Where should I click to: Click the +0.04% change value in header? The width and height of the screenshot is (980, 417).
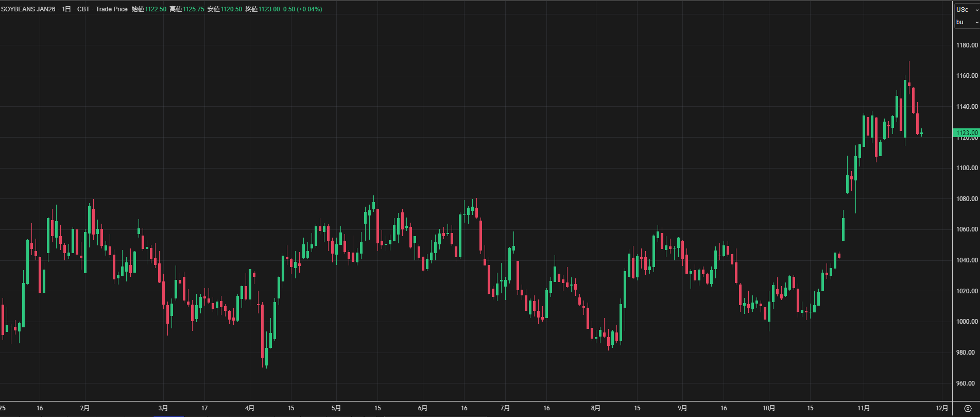tap(310, 9)
